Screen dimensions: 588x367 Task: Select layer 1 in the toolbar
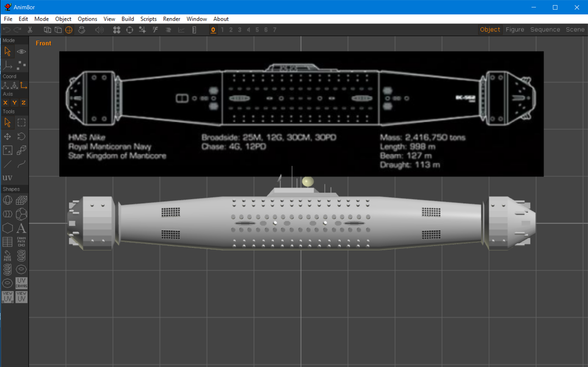click(222, 30)
